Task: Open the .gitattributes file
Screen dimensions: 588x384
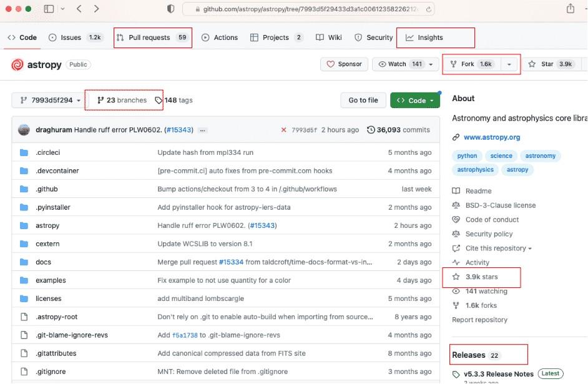Action: pos(56,353)
